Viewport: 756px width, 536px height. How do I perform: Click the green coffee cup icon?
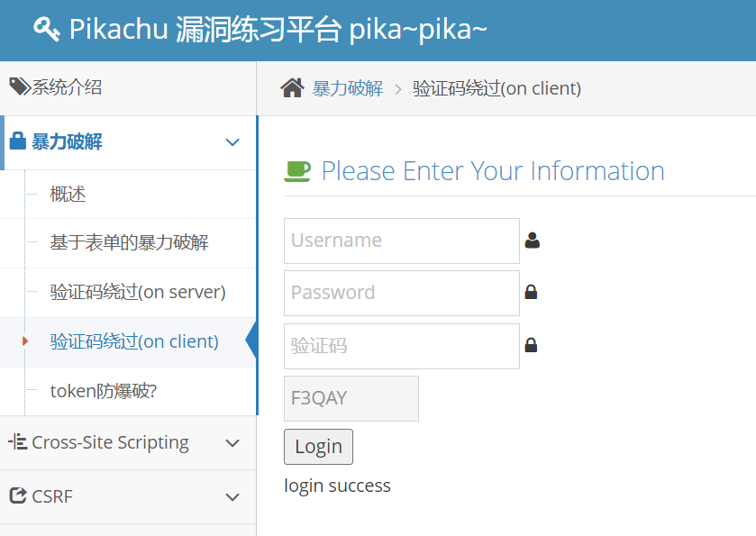(297, 170)
